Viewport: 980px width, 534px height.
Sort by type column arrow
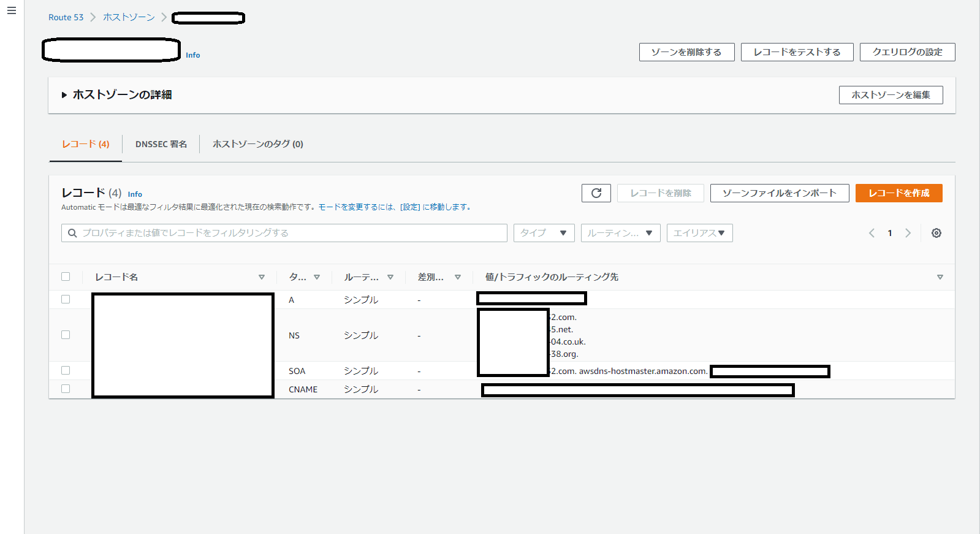tap(317, 277)
